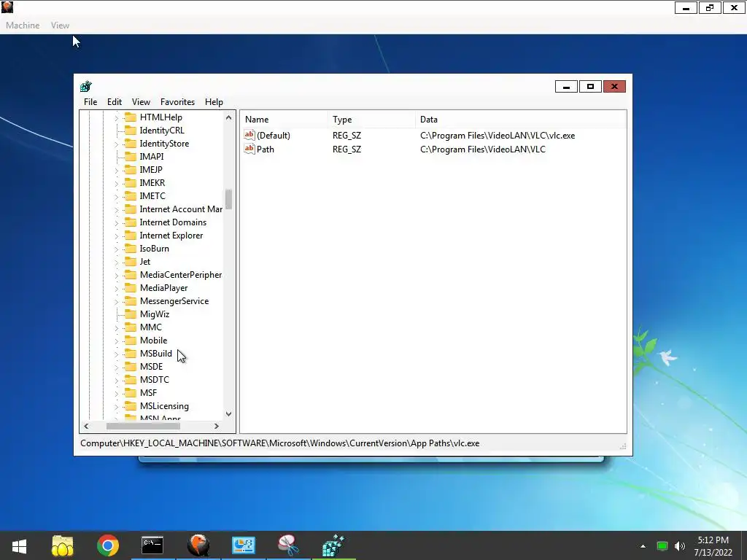Click the (Default) string value icon
Screen dimensions: 747x560
(x=249, y=135)
